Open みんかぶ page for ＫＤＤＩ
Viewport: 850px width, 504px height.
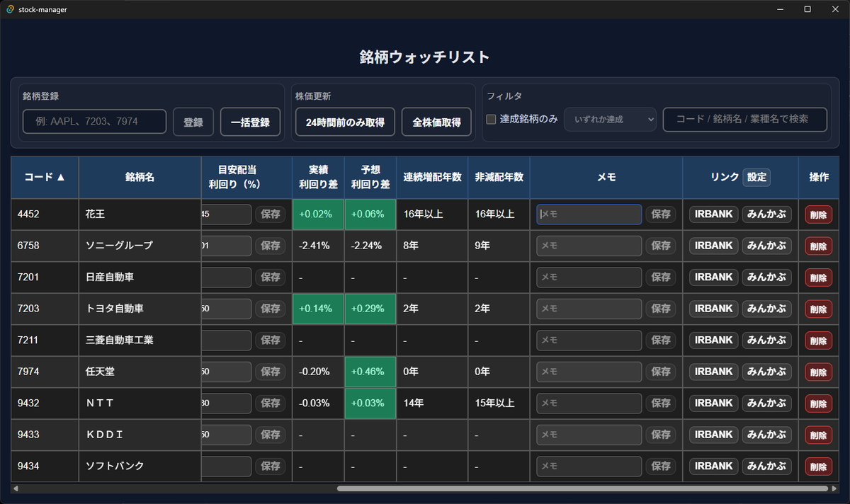(766, 435)
